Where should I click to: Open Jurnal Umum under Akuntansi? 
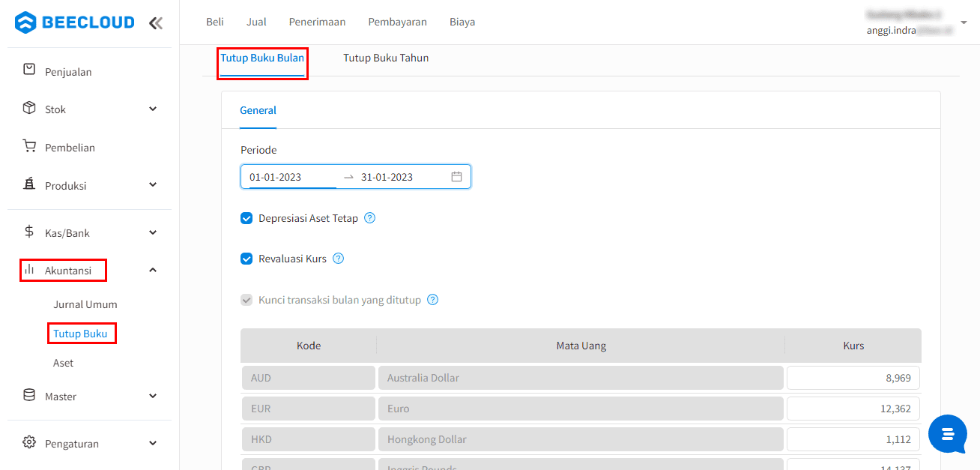click(85, 304)
